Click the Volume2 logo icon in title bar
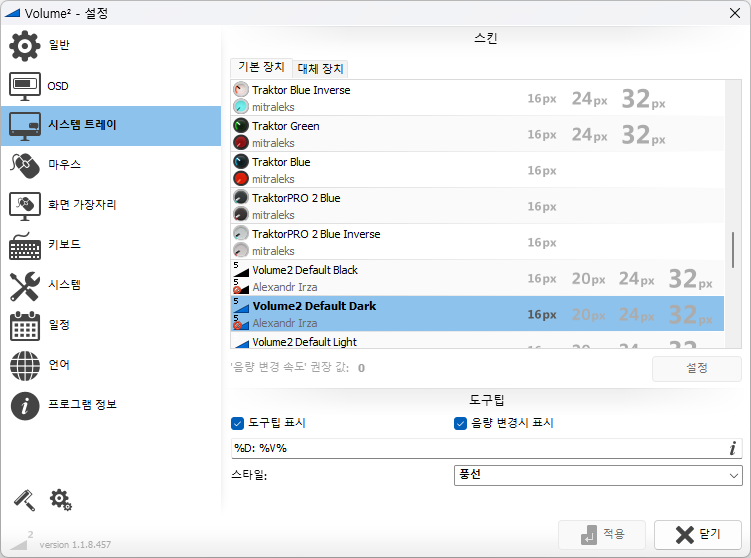 click(x=12, y=13)
